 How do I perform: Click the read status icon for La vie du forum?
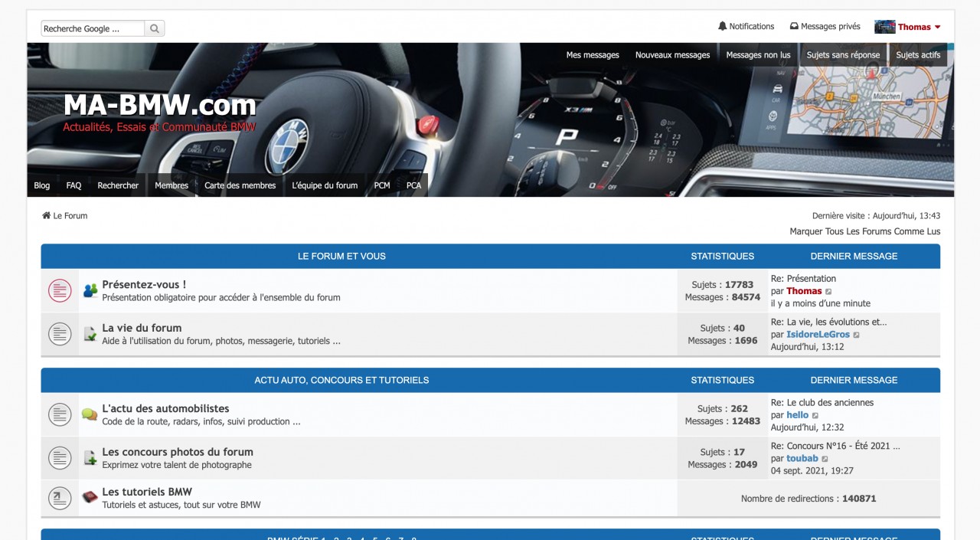coord(60,334)
